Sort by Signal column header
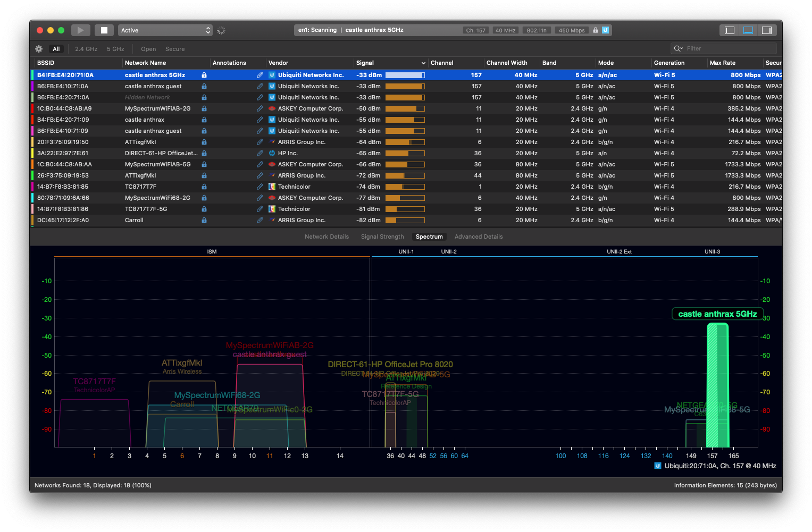812x532 pixels. pyautogui.click(x=391, y=63)
